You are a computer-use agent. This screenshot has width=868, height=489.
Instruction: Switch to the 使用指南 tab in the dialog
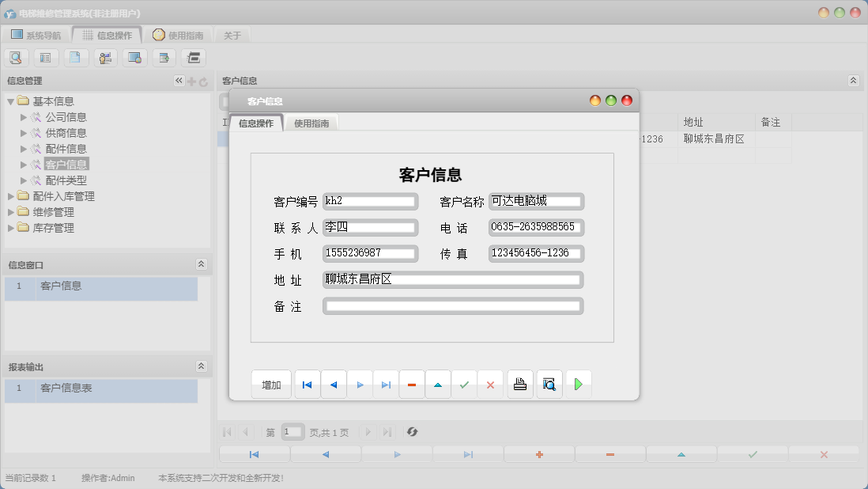(x=311, y=123)
